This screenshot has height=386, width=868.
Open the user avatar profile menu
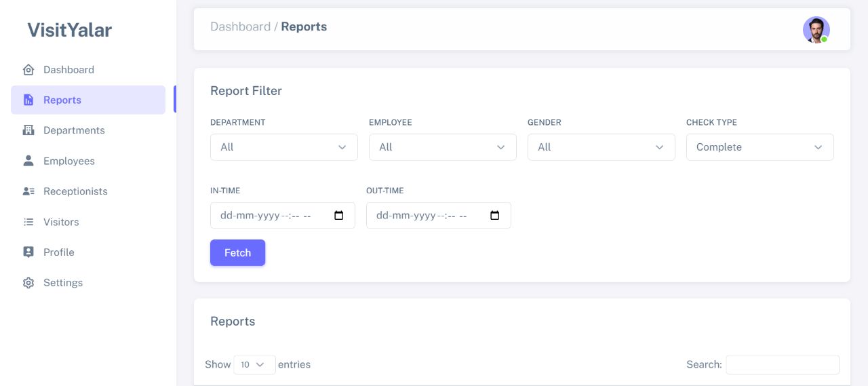[816, 30]
